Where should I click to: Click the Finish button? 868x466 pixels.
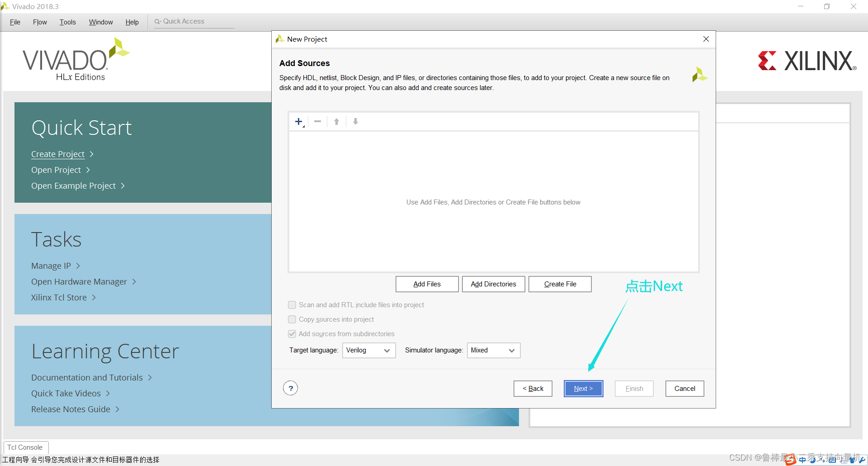(634, 389)
